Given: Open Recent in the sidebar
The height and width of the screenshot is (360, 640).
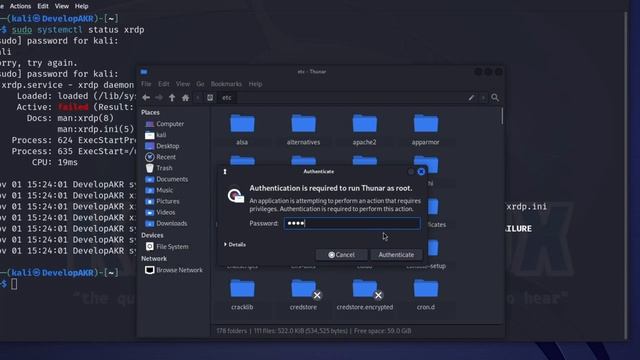Looking at the screenshot, I should [x=160, y=157].
